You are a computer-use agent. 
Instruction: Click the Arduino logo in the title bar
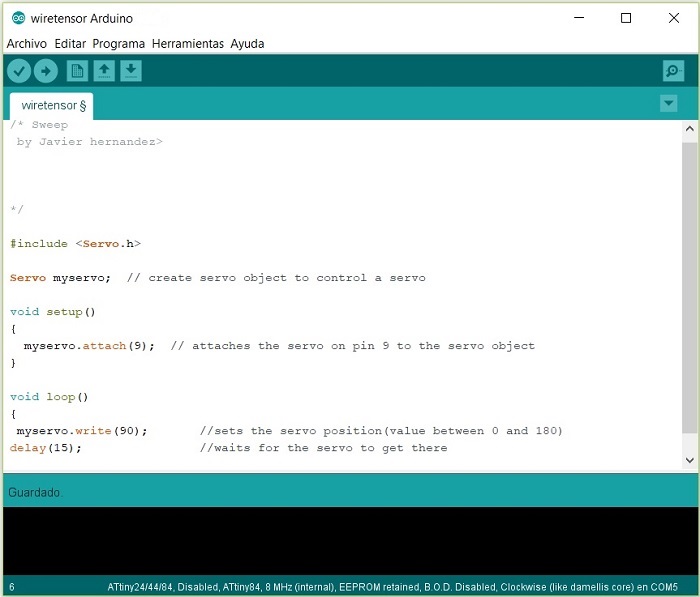coord(18,18)
